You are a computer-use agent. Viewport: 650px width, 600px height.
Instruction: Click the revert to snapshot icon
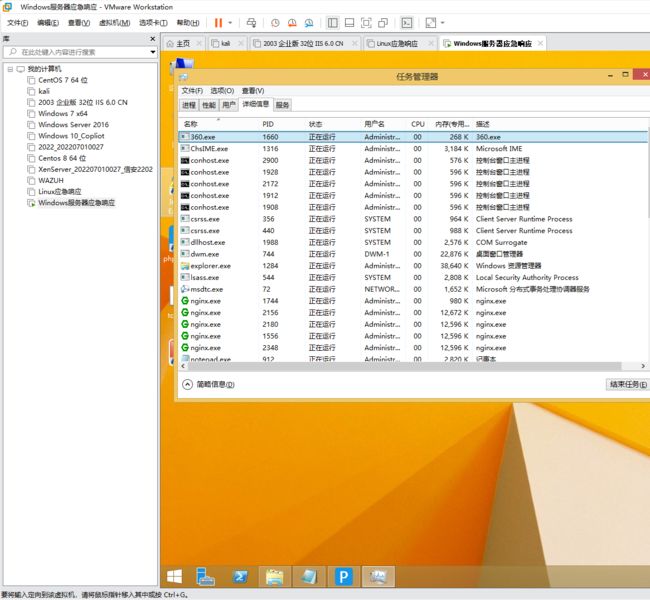[292, 23]
